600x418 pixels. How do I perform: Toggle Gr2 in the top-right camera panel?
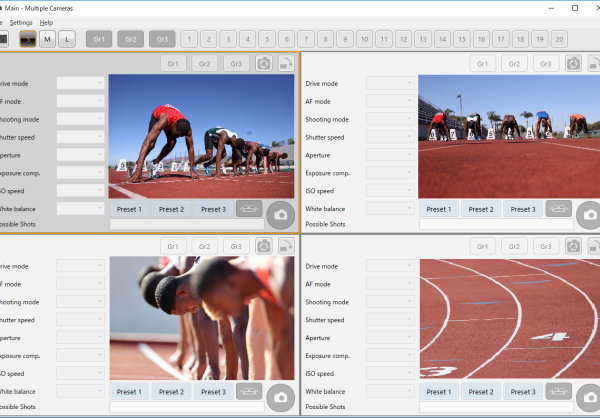(x=514, y=64)
